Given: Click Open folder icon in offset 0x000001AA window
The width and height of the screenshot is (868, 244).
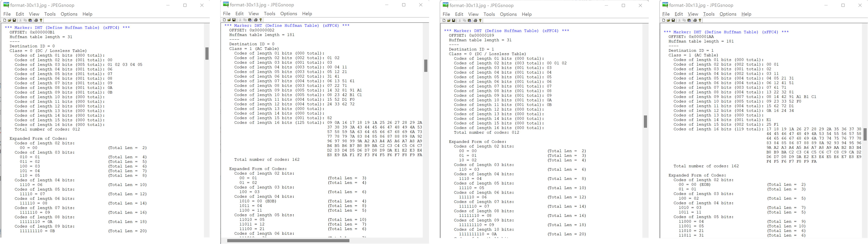Looking at the screenshot, I should coord(669,20).
